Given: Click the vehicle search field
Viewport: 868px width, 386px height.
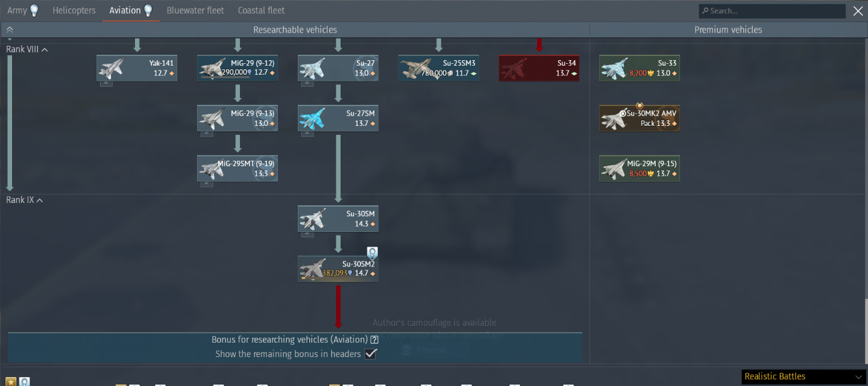Looking at the screenshot, I should tap(772, 11).
